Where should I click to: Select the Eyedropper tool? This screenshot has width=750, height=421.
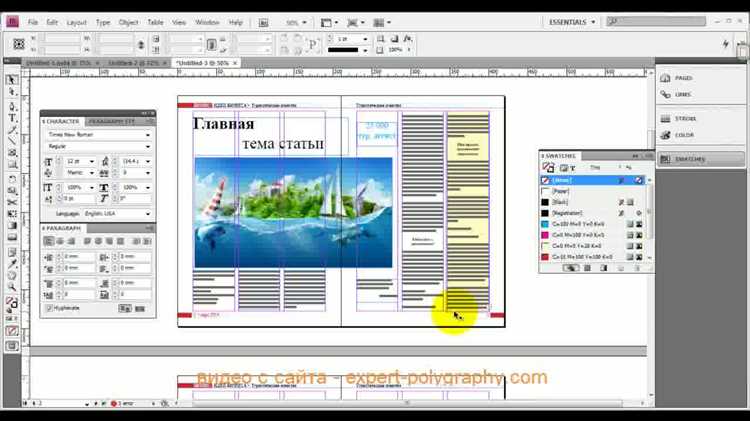click(x=12, y=264)
